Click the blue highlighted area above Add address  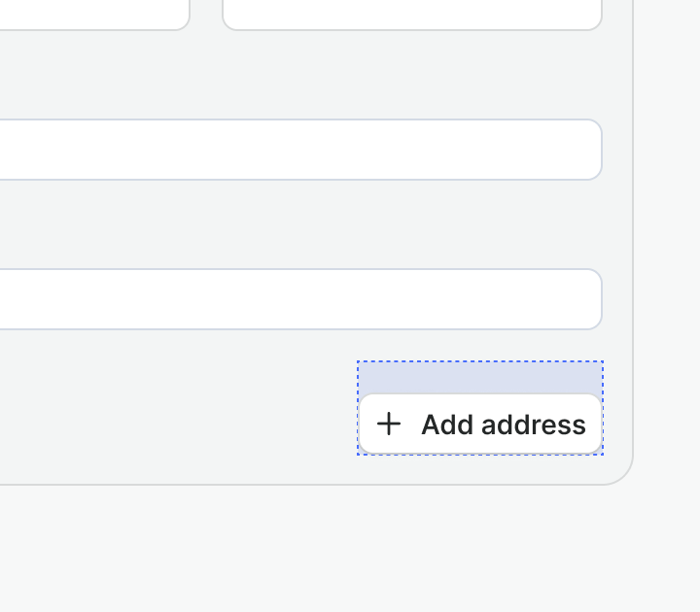click(x=480, y=378)
